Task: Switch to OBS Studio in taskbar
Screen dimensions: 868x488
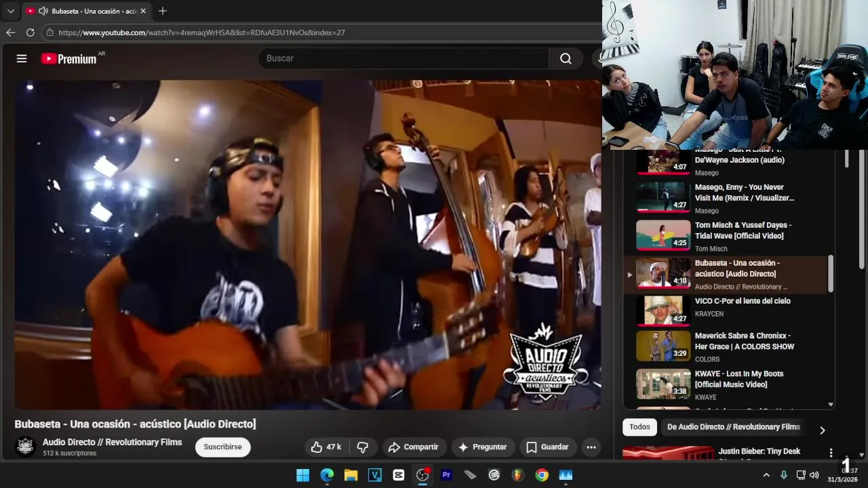Action: point(422,475)
